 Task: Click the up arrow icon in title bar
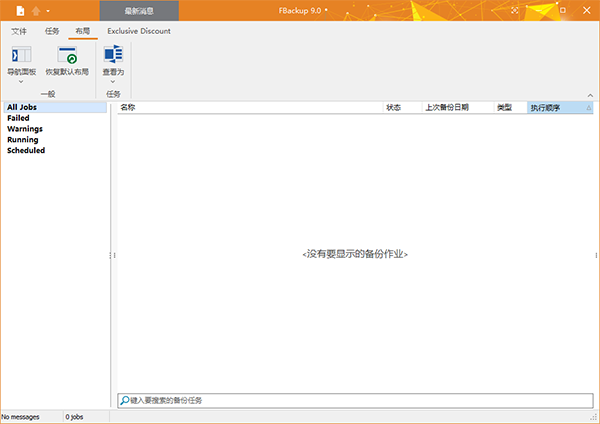point(36,11)
